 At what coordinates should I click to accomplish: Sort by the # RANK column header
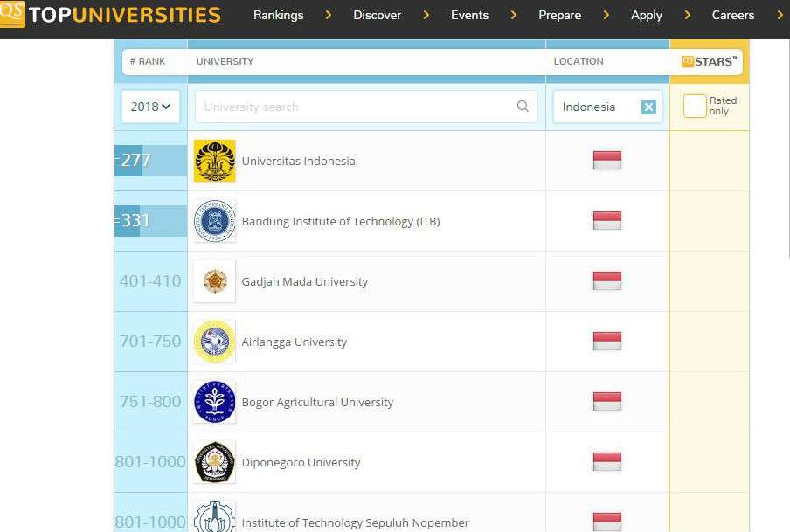click(x=148, y=61)
